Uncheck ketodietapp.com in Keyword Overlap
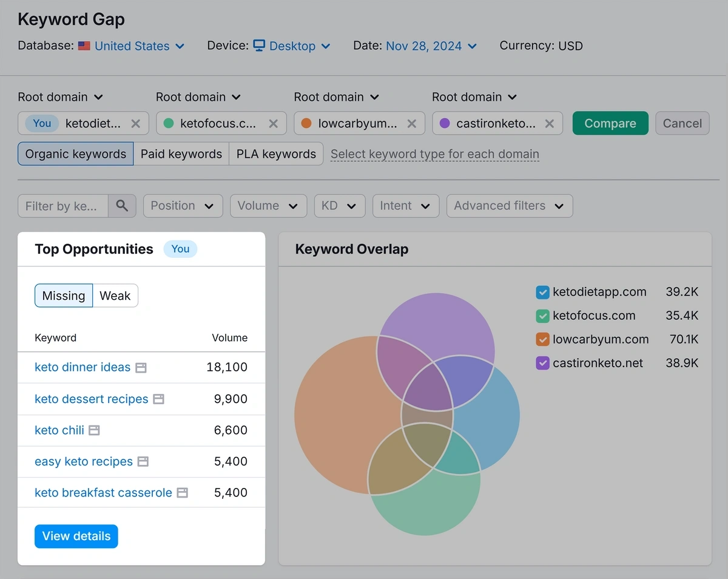 (x=542, y=292)
